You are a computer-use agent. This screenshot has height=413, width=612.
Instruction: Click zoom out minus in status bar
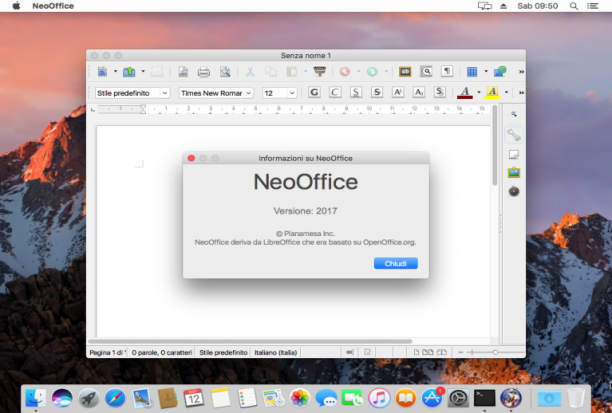coord(461,352)
